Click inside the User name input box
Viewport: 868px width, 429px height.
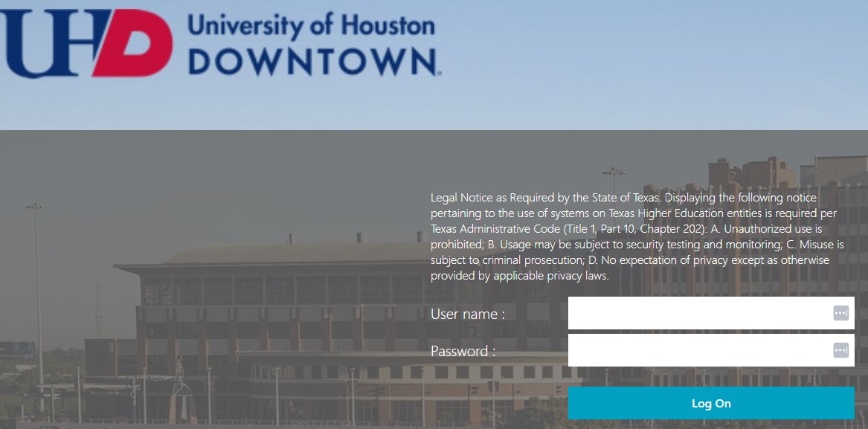[x=699, y=312]
